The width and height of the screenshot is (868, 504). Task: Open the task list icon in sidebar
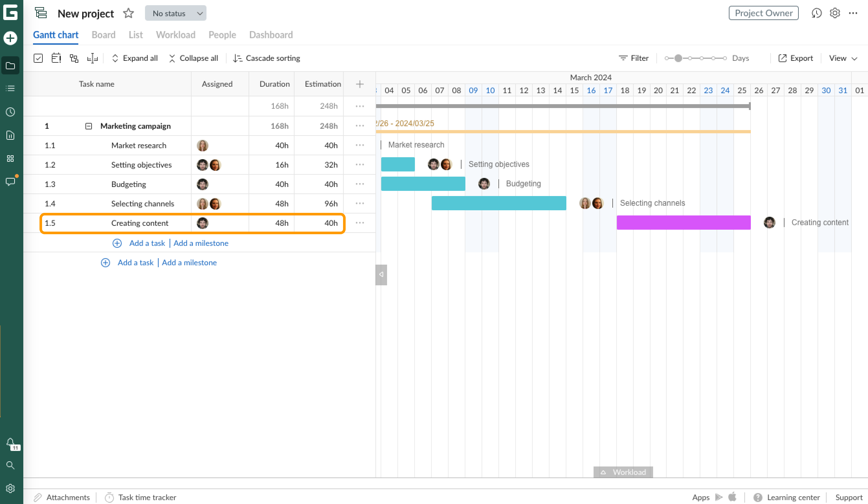pyautogui.click(x=10, y=89)
